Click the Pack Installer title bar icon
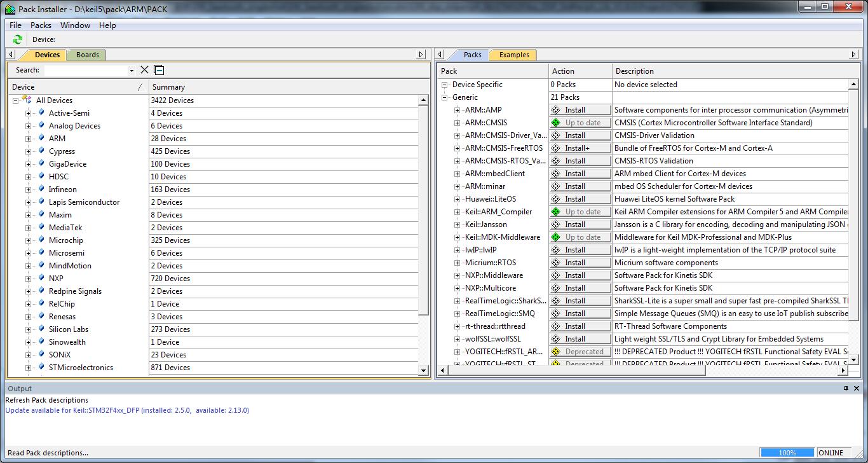This screenshot has height=463, width=868. 10,10
